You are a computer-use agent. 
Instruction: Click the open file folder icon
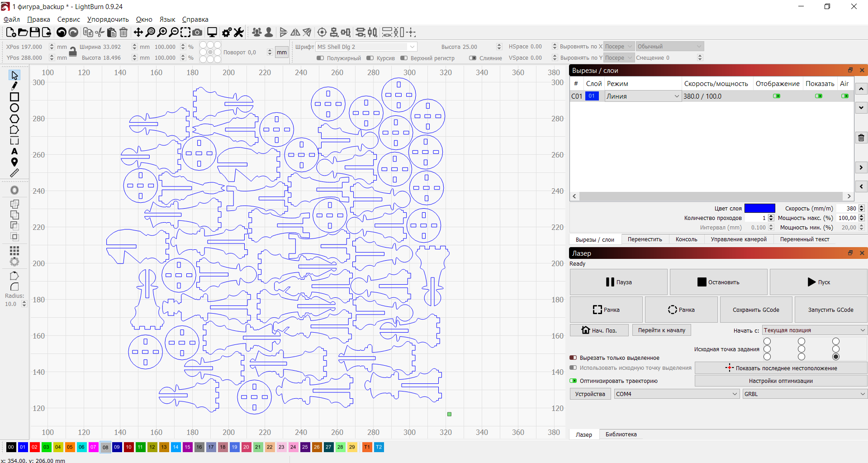click(x=23, y=32)
